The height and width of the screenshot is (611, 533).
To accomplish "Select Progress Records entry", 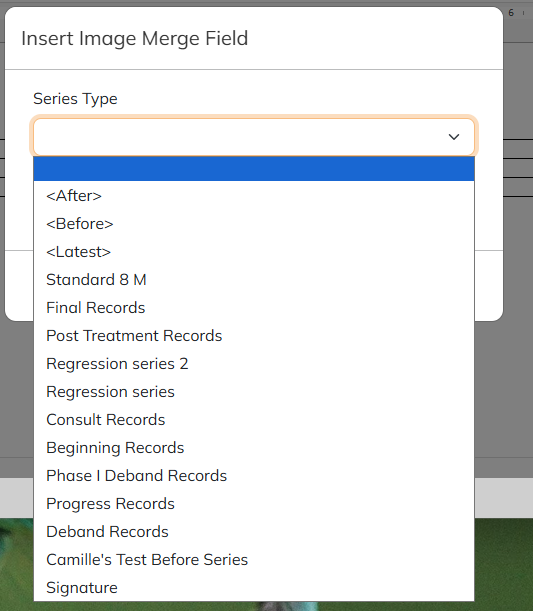I will 254,504.
